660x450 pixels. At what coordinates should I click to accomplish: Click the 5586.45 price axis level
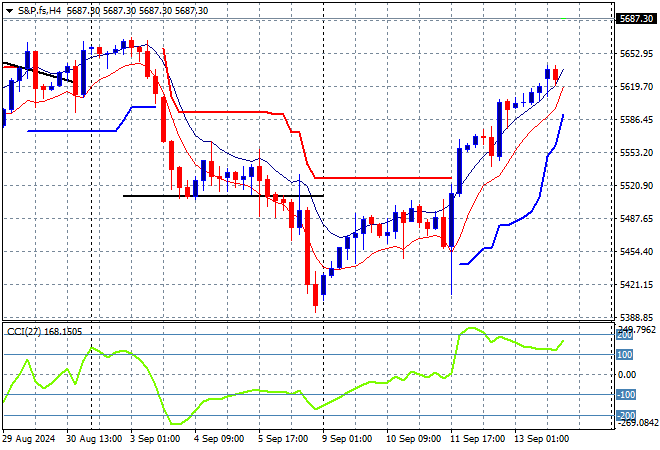tap(637, 120)
